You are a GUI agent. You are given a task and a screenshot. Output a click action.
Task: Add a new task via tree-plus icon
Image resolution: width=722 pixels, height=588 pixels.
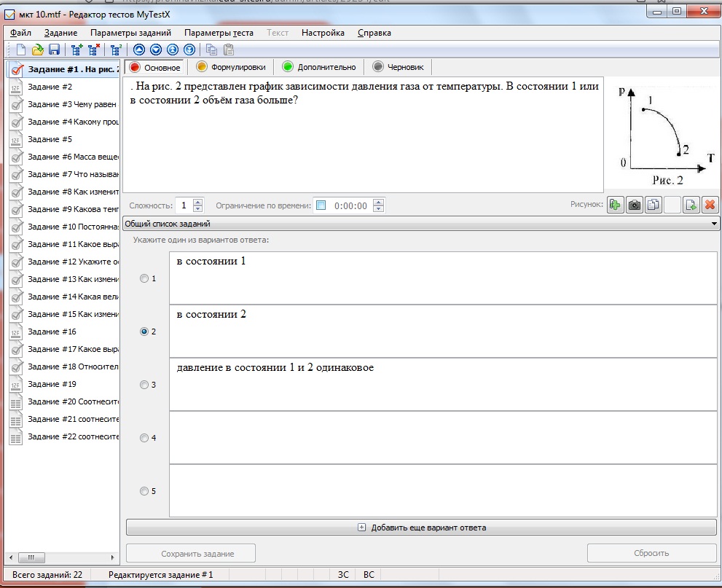[77, 50]
